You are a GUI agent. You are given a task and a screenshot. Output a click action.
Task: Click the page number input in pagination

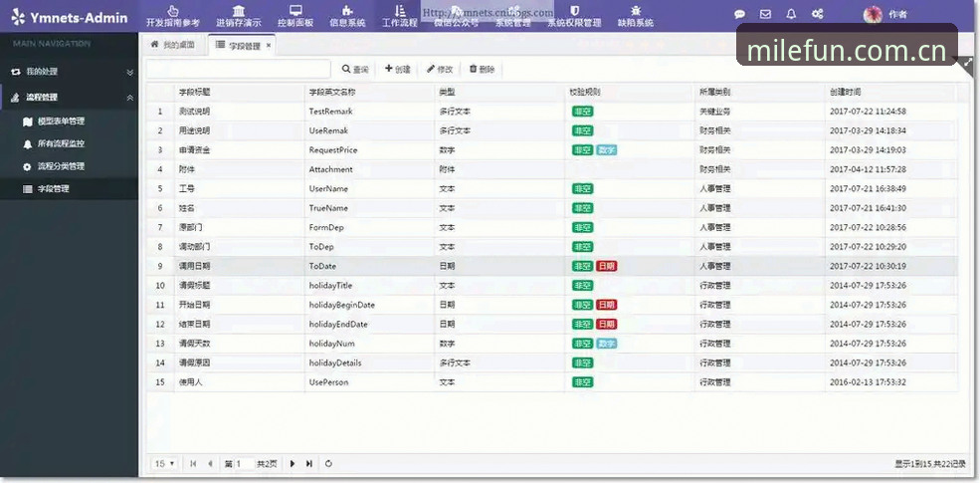(x=245, y=464)
